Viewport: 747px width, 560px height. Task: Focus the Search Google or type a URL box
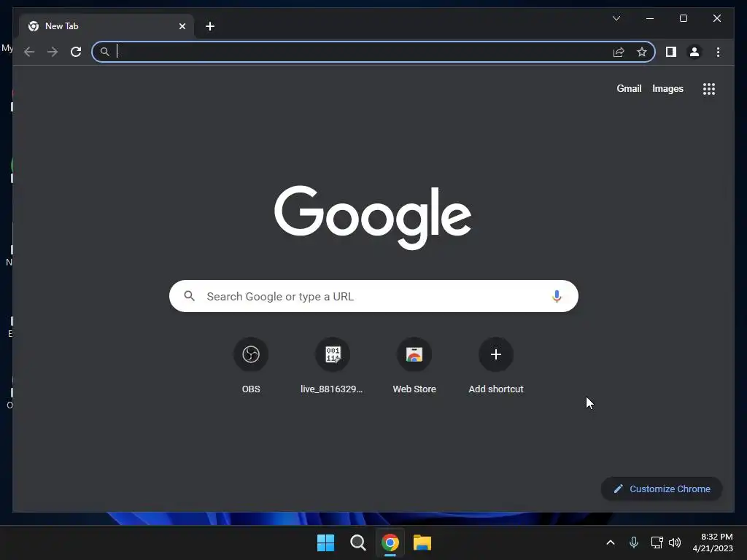point(373,296)
